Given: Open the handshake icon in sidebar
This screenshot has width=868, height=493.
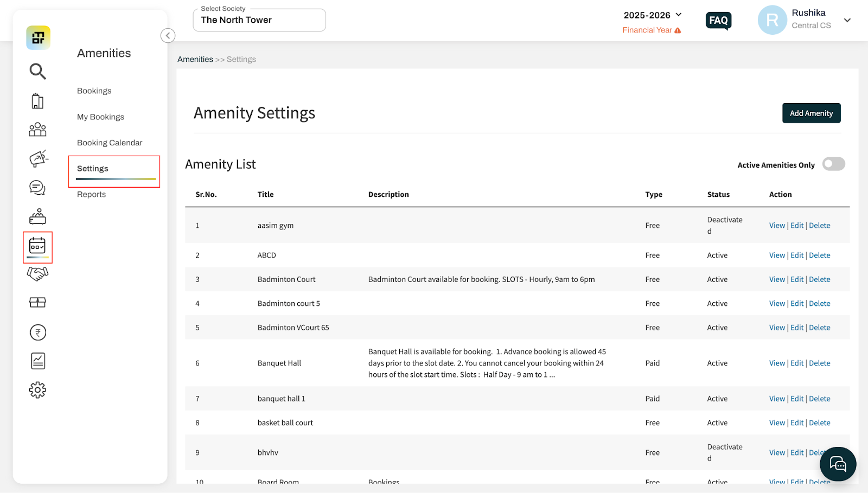Looking at the screenshot, I should pos(37,274).
